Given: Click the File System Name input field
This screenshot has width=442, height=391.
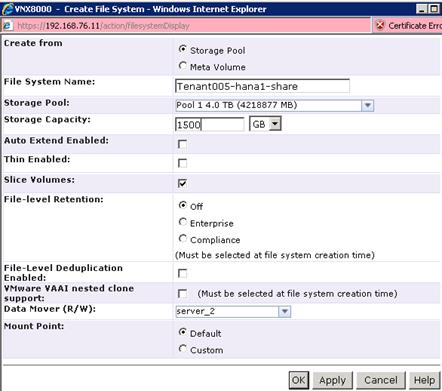Looking at the screenshot, I should [262, 86].
